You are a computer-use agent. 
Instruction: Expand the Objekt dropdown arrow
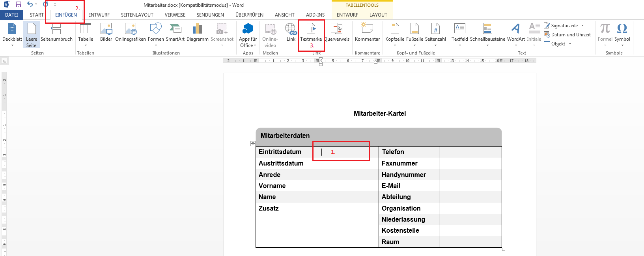570,44
